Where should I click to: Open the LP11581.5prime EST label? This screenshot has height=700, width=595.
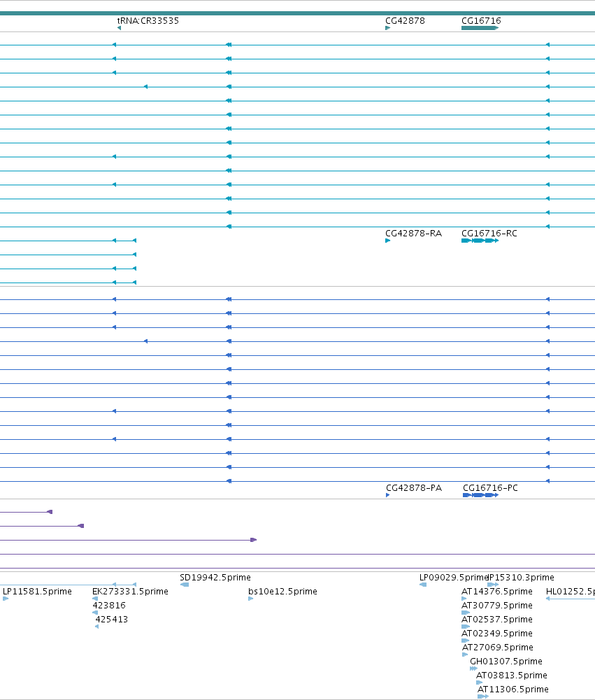pos(37,591)
